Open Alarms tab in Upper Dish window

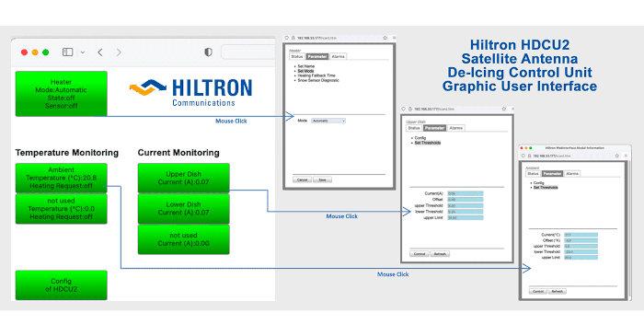456,128
